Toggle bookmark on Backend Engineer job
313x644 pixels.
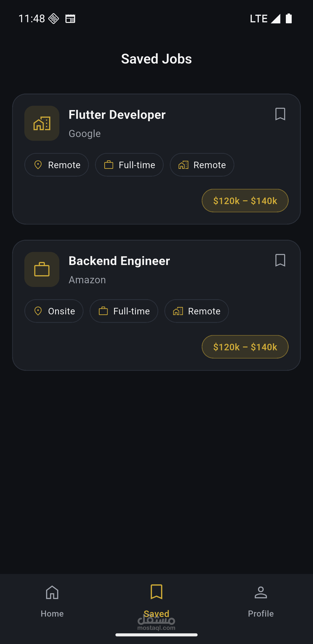coord(280,260)
